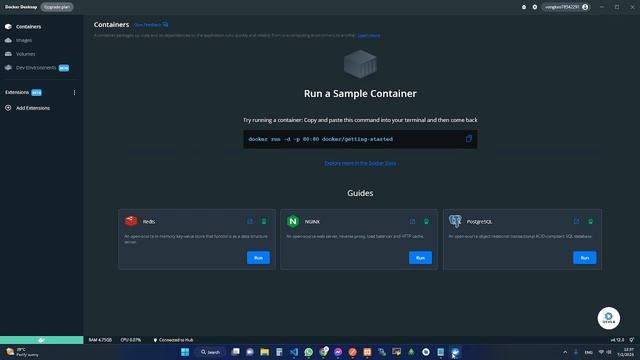Click the notification icon beside the version
The image size is (640, 360).
(x=631, y=340)
